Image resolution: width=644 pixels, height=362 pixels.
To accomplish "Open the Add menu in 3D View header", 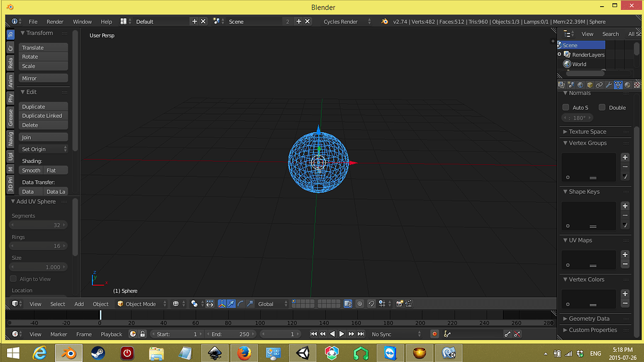I will pos(79,303).
